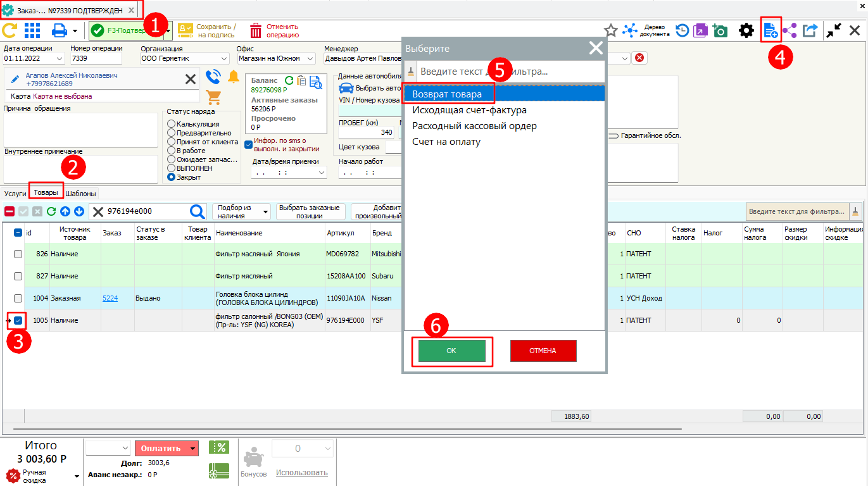The height and width of the screenshot is (486, 868).
Task: Expand the Подбор из наличия dropdown
Action: (x=265, y=212)
